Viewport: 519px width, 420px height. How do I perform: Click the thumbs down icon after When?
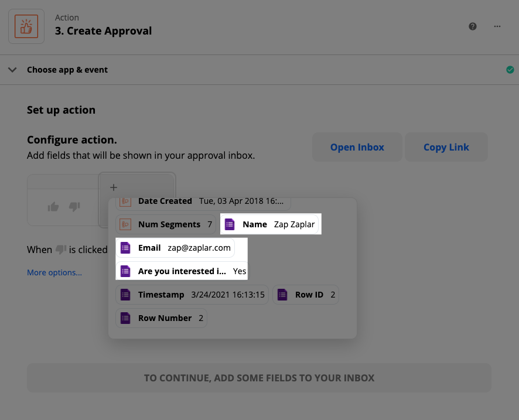click(60, 250)
